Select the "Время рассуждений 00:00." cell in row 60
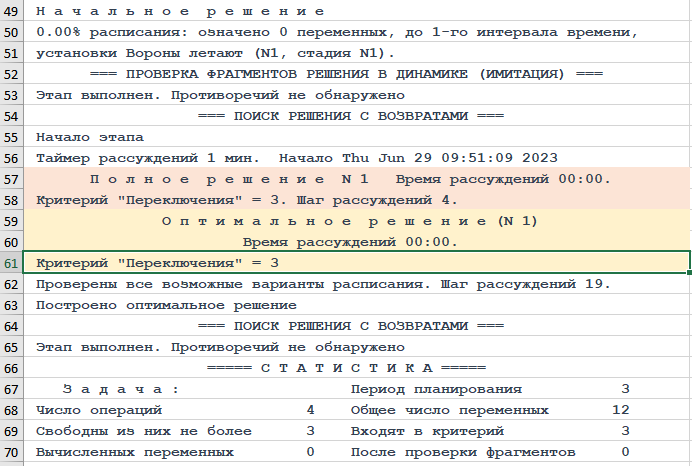The image size is (692, 466). point(350,242)
